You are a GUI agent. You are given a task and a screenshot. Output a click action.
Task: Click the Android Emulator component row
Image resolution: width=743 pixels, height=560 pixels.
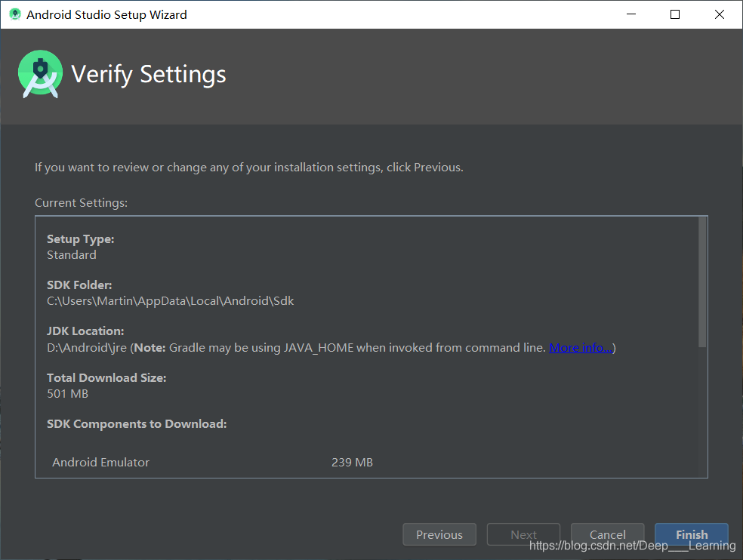click(212, 463)
